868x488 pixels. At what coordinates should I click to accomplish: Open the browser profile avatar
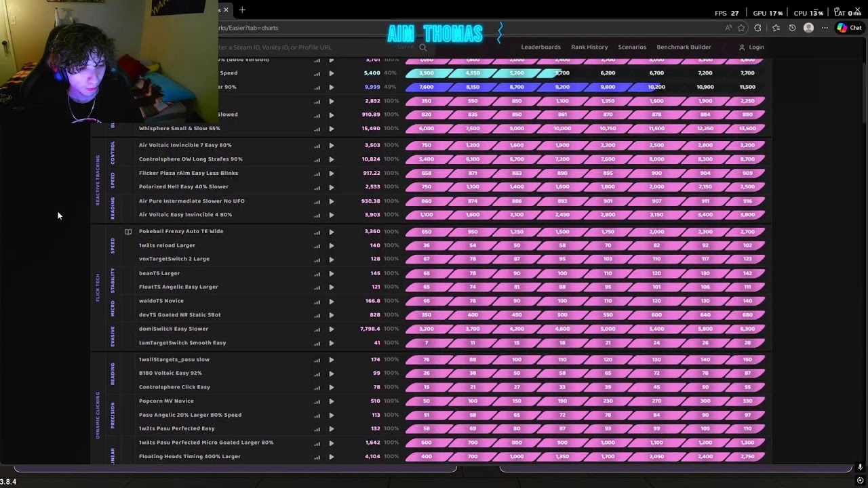tap(808, 28)
